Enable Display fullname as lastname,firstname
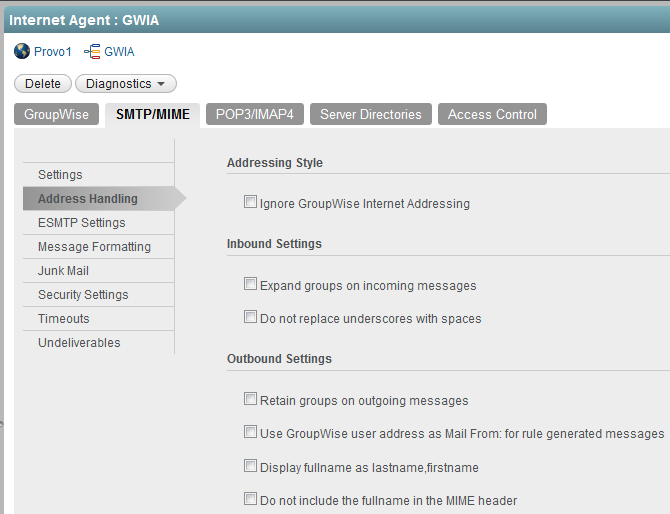The image size is (670, 514). tap(251, 465)
